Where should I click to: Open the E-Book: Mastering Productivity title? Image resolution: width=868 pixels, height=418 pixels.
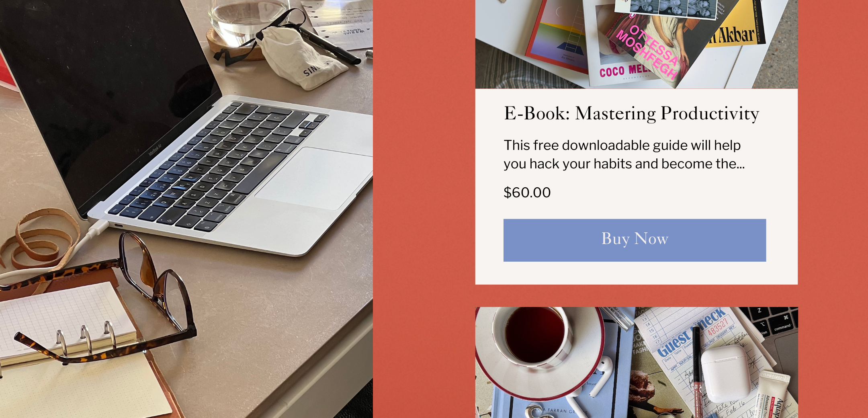pyautogui.click(x=631, y=113)
